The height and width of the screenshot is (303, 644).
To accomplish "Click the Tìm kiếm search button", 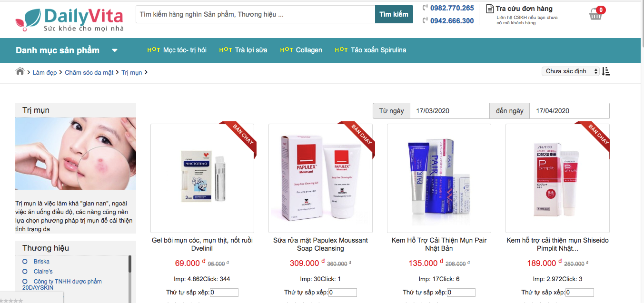I will [394, 14].
